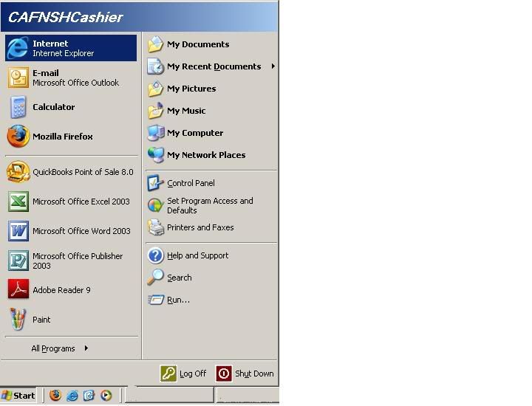Screen dimensions: 532x406
Task: Click the Control Panel text
Action: (x=191, y=183)
